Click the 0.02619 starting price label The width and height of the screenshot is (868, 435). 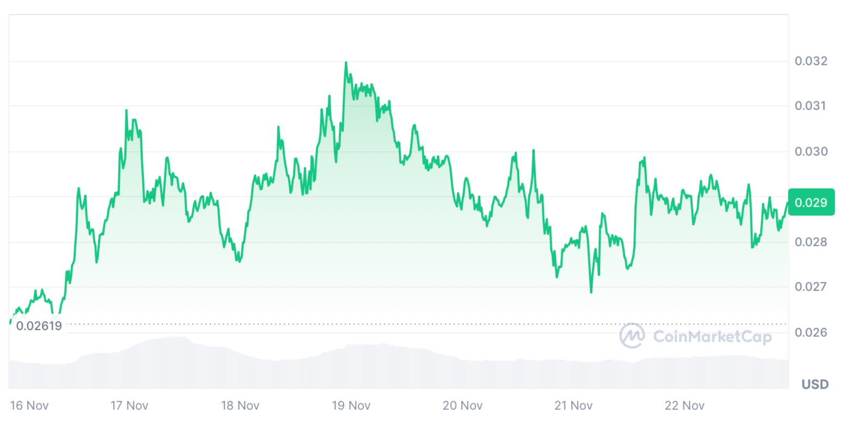pyautogui.click(x=39, y=326)
